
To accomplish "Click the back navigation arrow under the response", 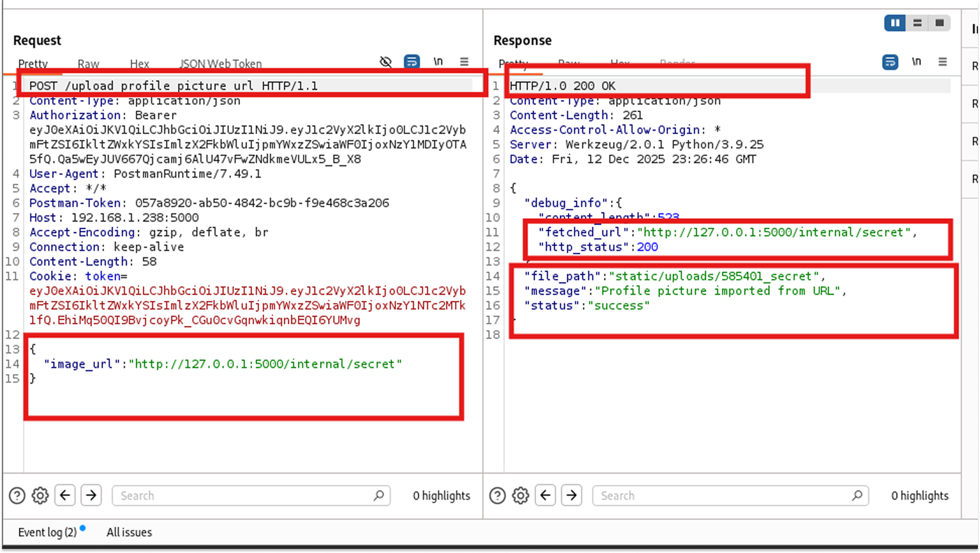I will click(545, 496).
